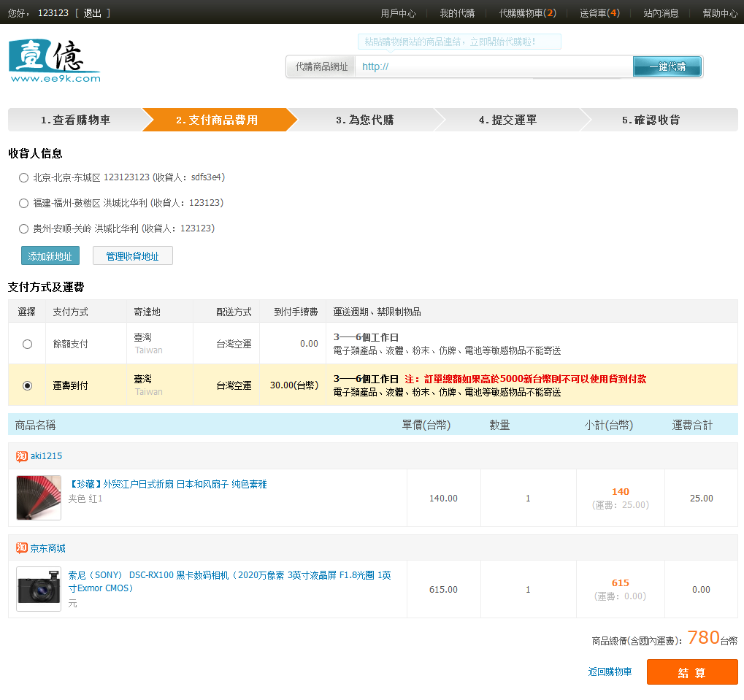
Task: Click the 管理收貨地址 button
Action: pyautogui.click(x=132, y=256)
